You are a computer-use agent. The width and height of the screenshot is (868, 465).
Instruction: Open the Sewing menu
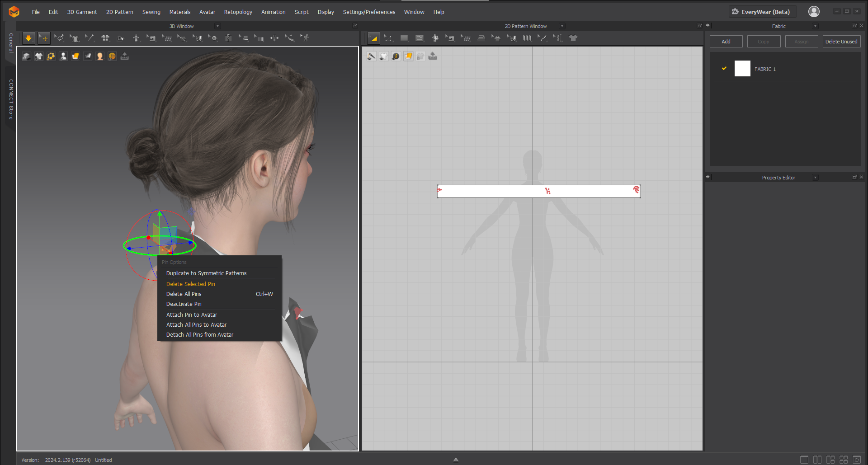pos(151,12)
